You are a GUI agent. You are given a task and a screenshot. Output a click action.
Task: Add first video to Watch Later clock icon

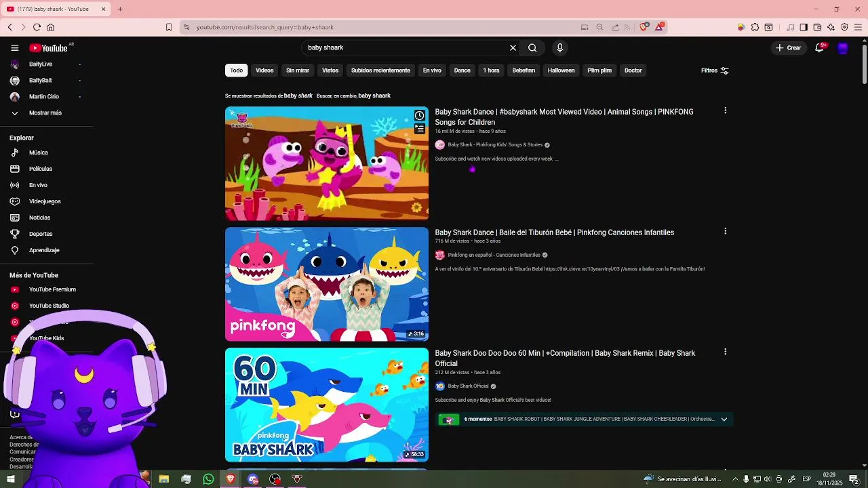(x=420, y=116)
